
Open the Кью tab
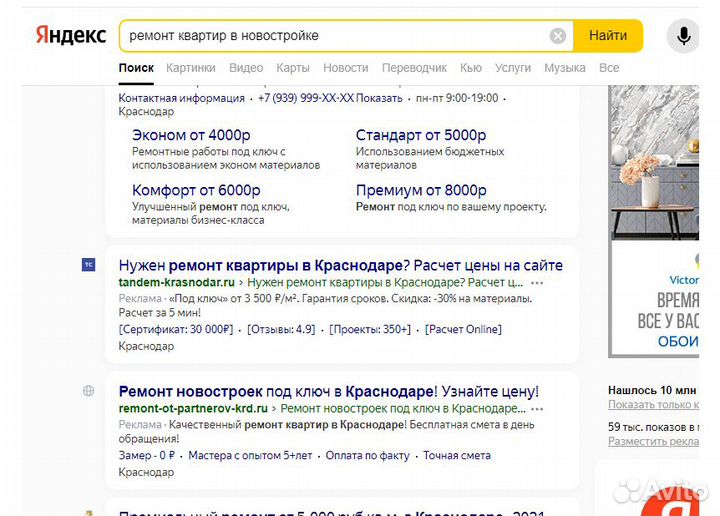(471, 68)
